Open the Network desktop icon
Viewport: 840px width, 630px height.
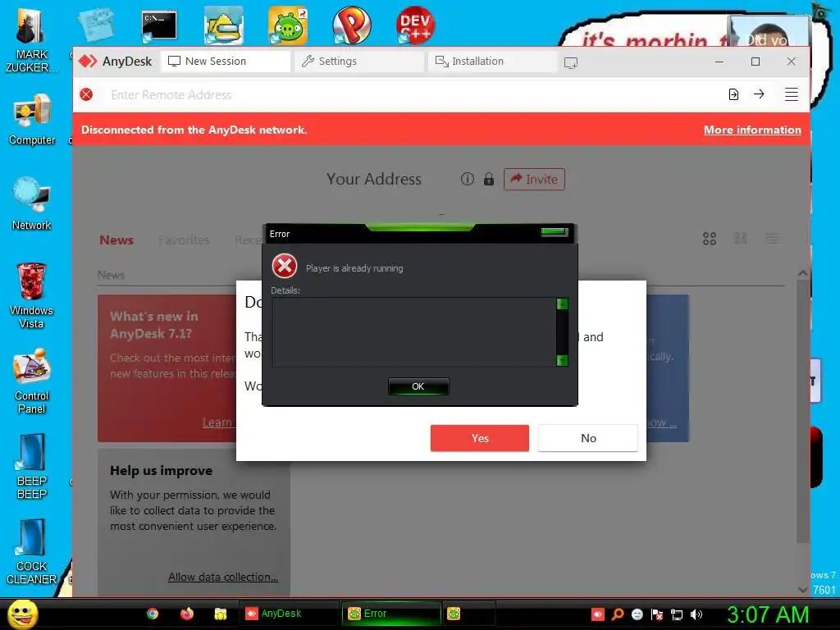coord(32,203)
